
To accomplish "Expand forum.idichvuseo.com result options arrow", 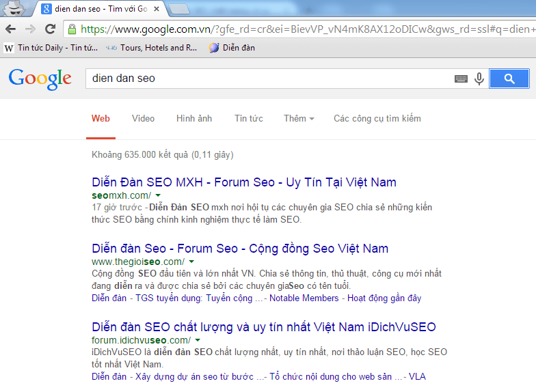I will tap(198, 340).
